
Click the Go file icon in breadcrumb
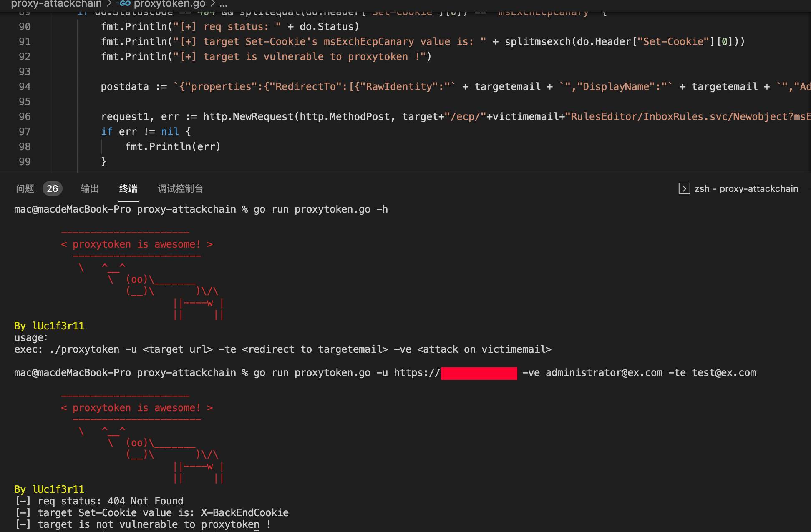pyautogui.click(x=124, y=4)
